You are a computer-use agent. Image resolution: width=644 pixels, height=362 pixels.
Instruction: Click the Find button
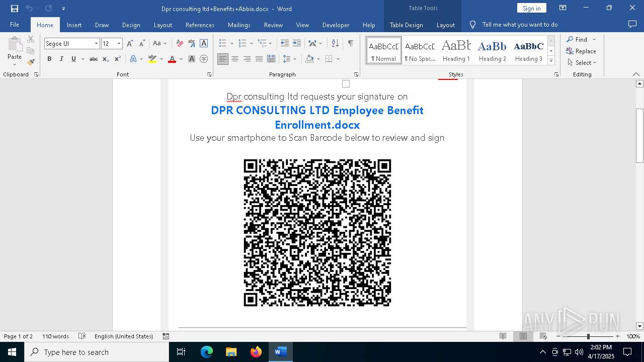pyautogui.click(x=577, y=40)
